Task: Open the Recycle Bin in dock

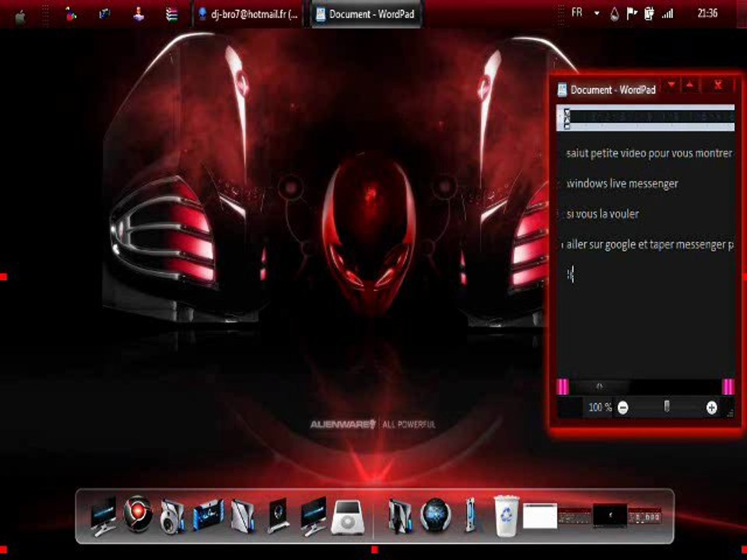Action: point(506,516)
